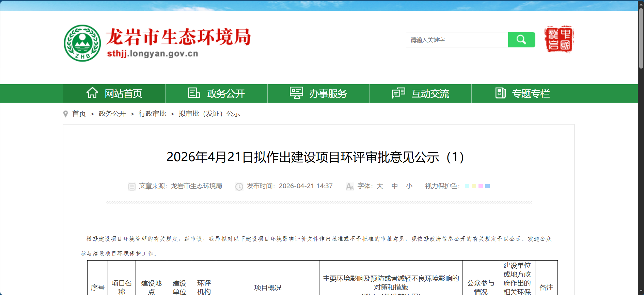The height and width of the screenshot is (295, 644).
Task: Open 拟审批（发证）公示 breadcrumb link
Action: 209,114
